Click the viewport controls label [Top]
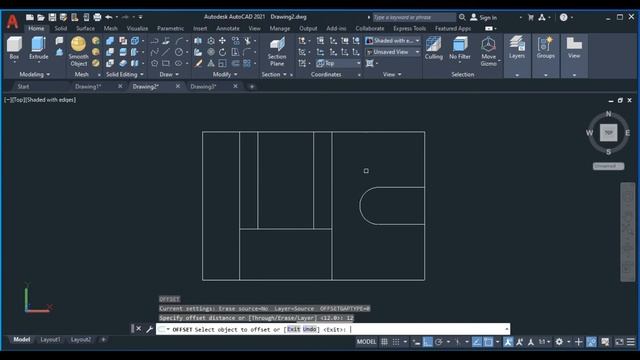Image resolution: width=640 pixels, height=360 pixels. coord(18,100)
